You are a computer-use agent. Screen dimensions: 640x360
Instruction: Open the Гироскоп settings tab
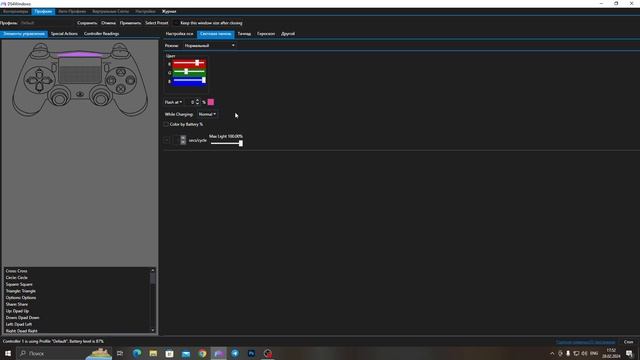click(266, 34)
